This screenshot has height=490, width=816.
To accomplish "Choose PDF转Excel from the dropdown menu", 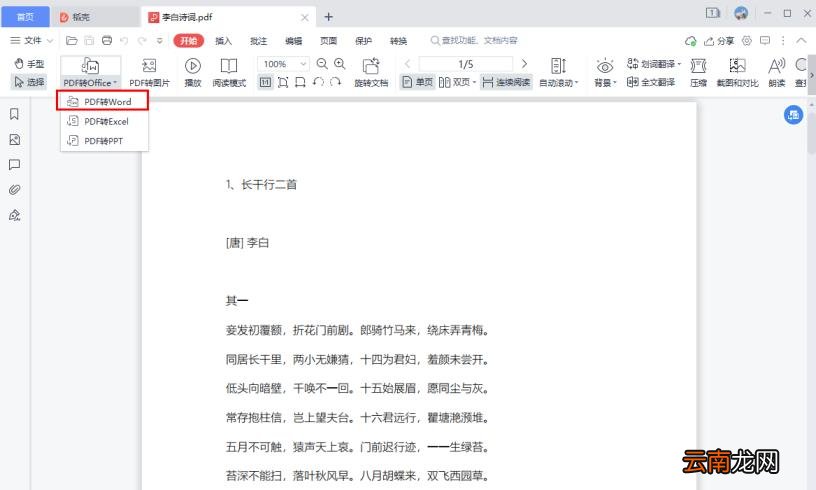I will (103, 121).
